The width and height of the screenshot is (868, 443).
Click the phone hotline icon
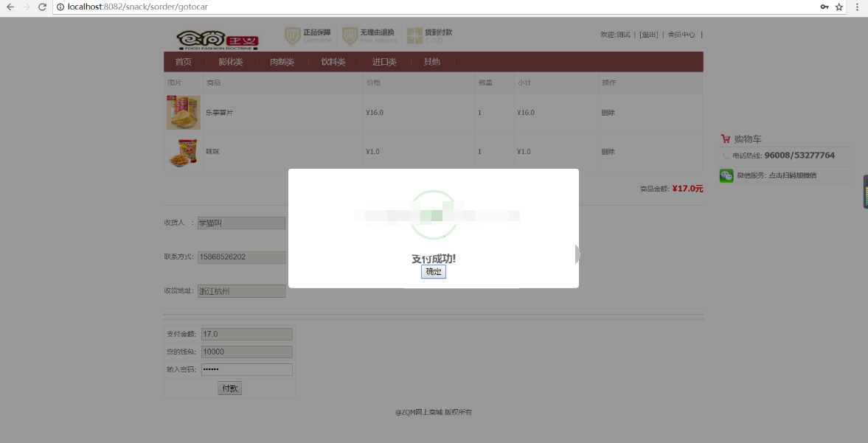coord(726,156)
